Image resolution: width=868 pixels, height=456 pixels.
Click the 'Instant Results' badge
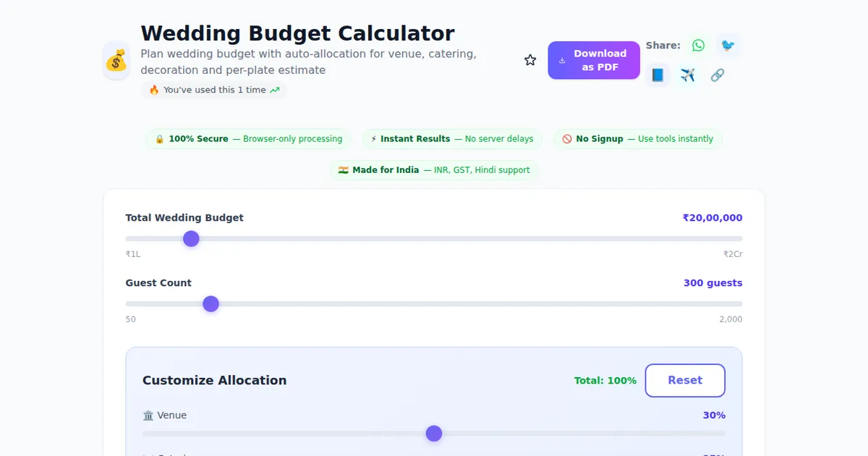(x=452, y=139)
